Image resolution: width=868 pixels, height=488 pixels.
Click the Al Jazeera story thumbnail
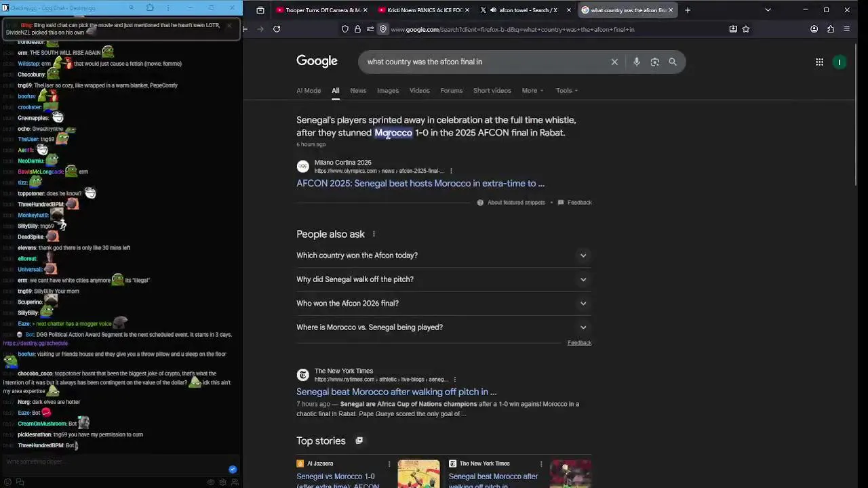pyautogui.click(x=418, y=474)
